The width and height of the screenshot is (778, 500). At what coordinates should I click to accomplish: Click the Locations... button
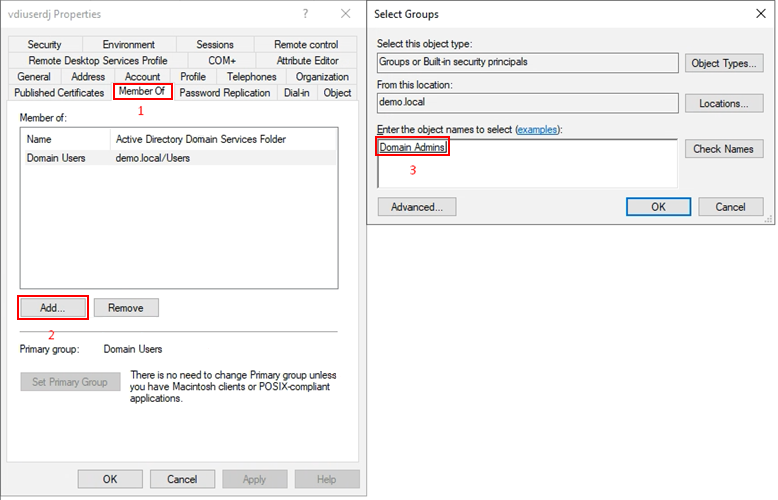point(724,103)
